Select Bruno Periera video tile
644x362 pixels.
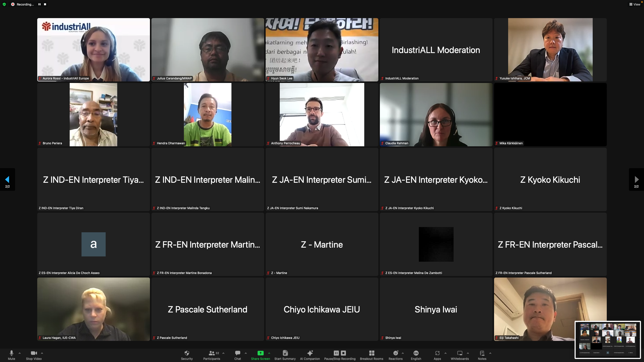click(x=94, y=115)
